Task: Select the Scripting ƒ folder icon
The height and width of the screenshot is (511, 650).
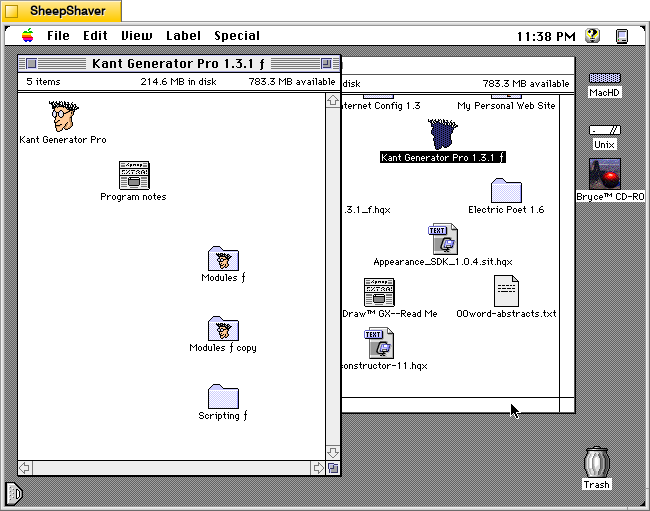Action: [x=223, y=397]
